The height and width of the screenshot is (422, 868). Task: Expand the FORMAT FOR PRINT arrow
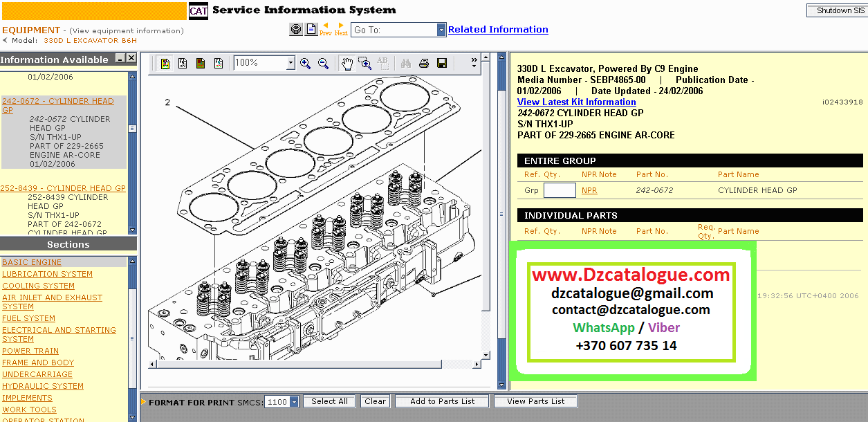pyautogui.click(x=144, y=402)
